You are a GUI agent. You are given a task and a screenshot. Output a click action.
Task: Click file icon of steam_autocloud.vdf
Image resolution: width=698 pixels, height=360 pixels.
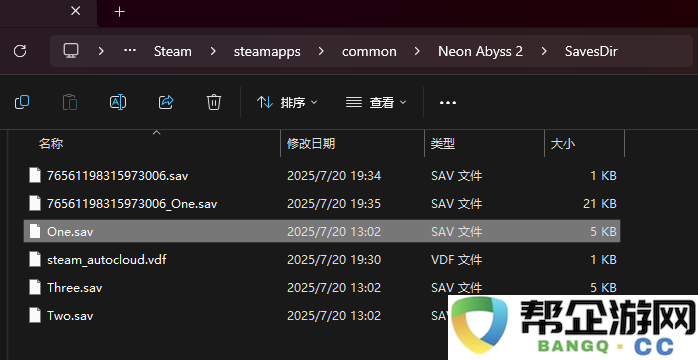(x=35, y=259)
